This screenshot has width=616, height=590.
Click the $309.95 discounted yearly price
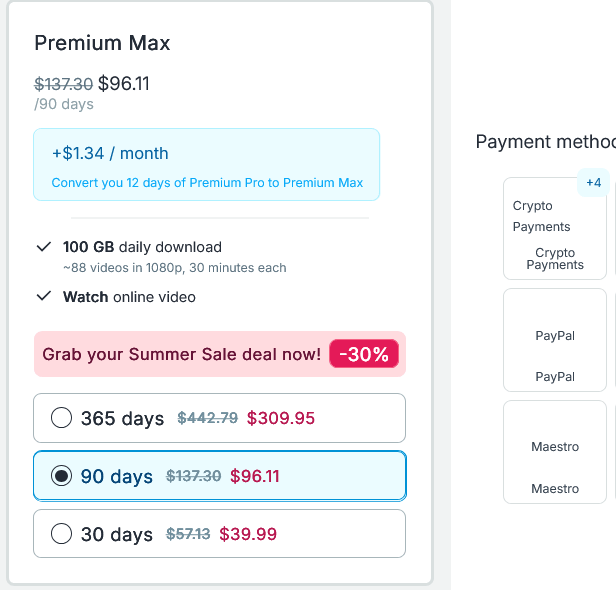click(281, 418)
